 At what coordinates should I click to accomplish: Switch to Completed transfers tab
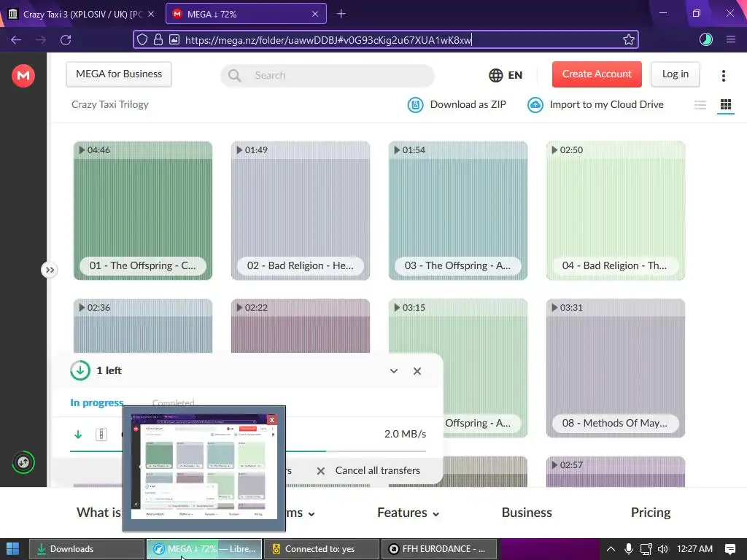point(174,402)
